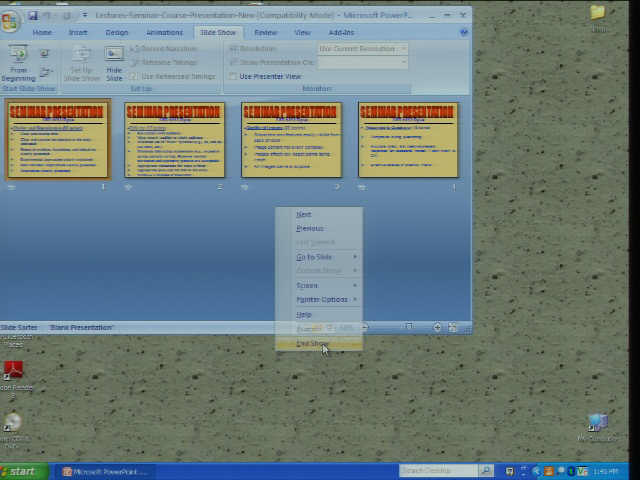This screenshot has width=640, height=480.
Task: Switch to the Review ribbon tab
Action: pyautogui.click(x=266, y=33)
